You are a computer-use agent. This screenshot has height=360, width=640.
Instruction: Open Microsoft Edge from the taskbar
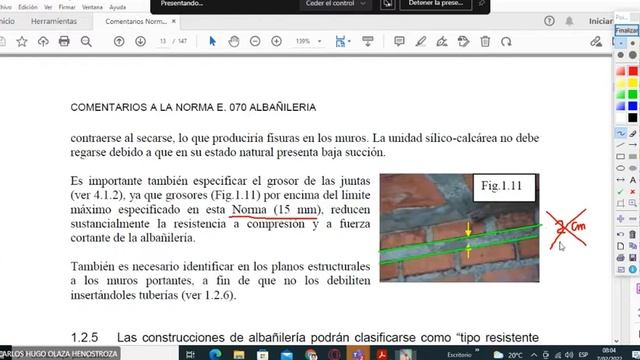click(215, 354)
